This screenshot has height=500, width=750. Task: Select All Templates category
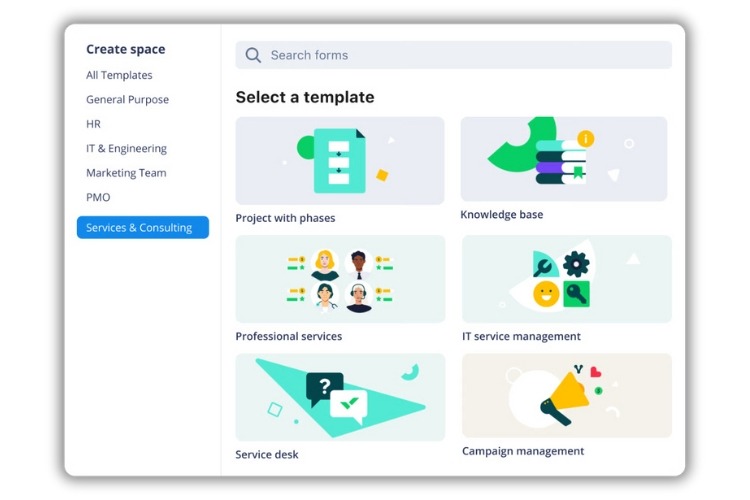[119, 75]
